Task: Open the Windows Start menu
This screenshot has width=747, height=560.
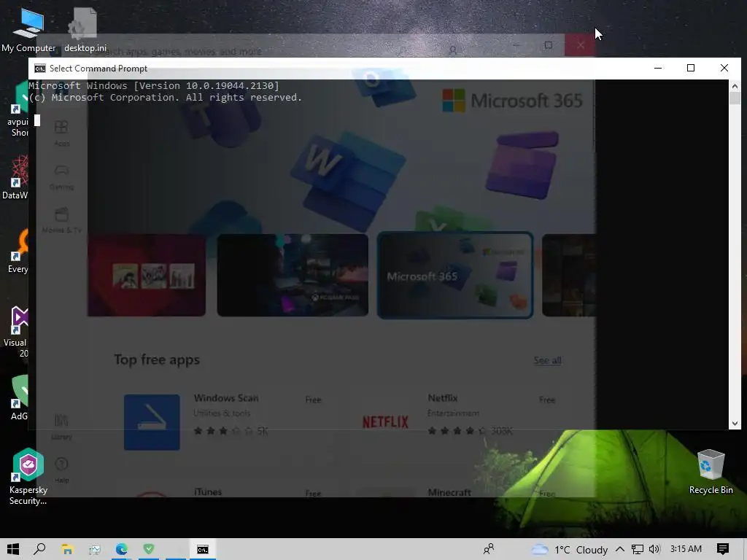Action: (x=13, y=549)
